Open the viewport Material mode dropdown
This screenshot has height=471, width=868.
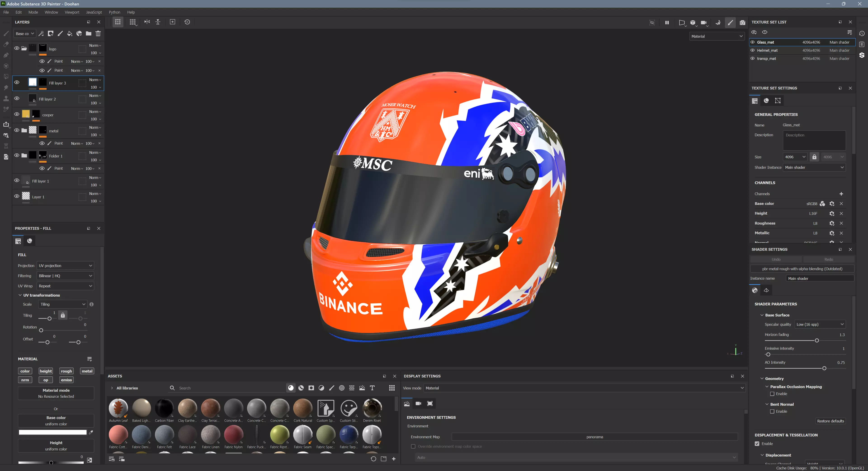(x=717, y=36)
